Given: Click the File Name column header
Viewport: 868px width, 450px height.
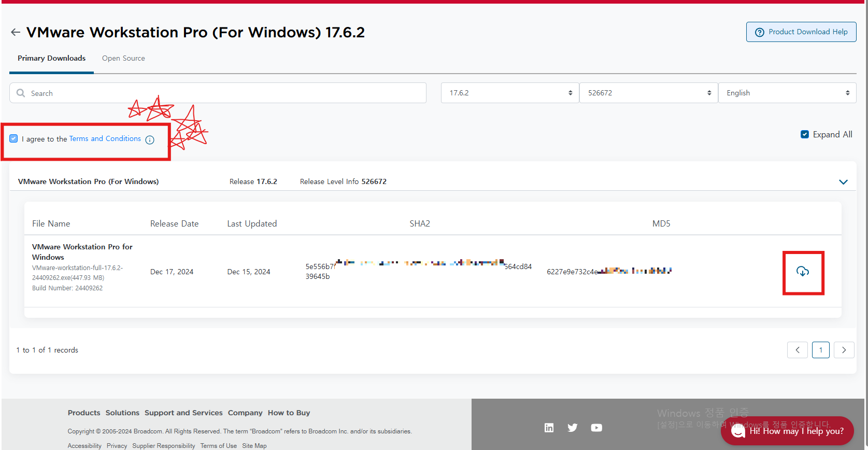Looking at the screenshot, I should 51,223.
